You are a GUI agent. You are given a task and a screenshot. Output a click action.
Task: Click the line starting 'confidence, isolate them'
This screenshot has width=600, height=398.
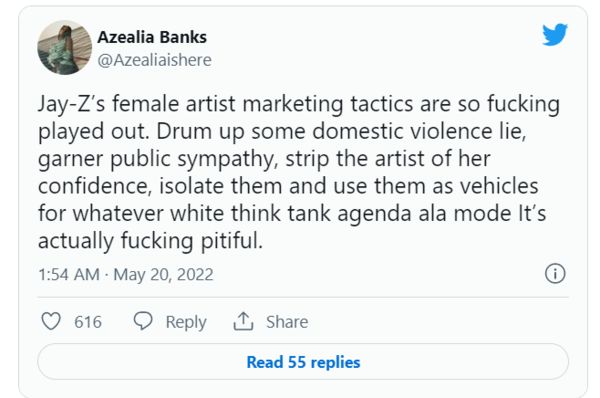pyautogui.click(x=288, y=186)
